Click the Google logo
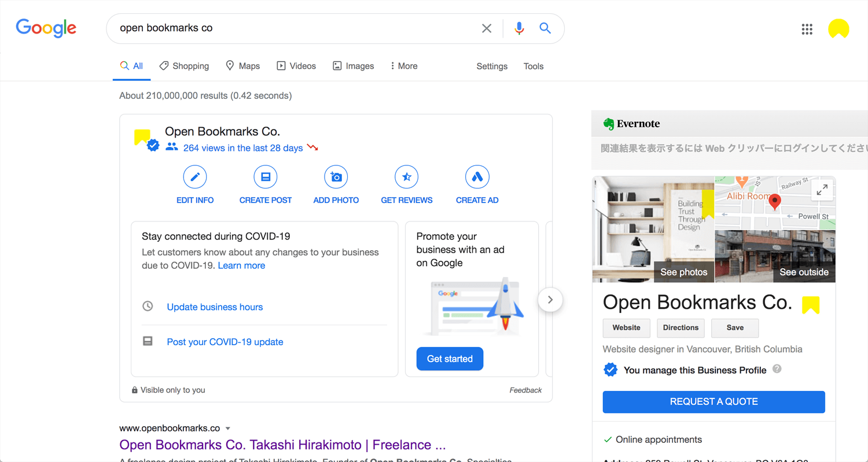The height and width of the screenshot is (462, 868). click(46, 28)
